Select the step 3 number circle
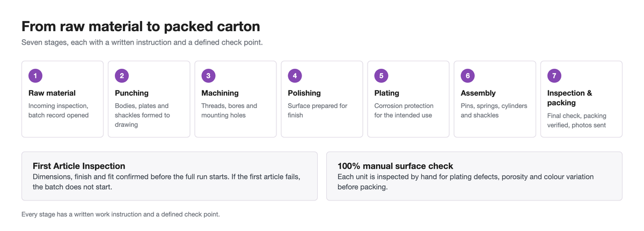 pos(208,76)
